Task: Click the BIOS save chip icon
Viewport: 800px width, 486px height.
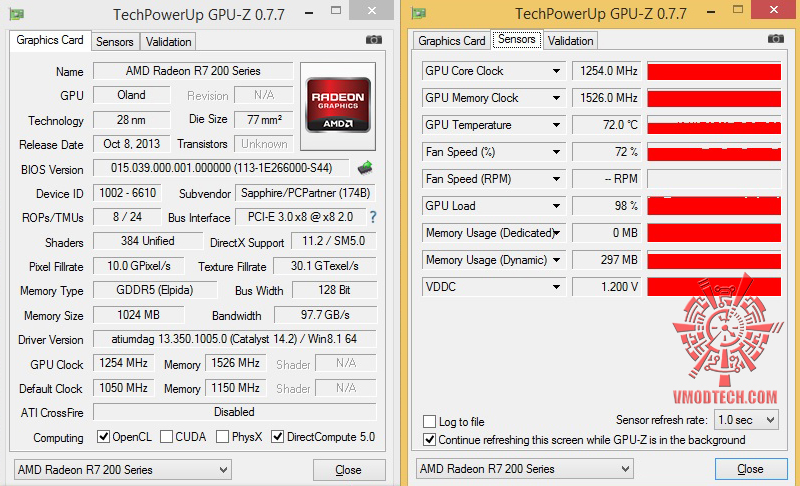Action: (365, 167)
